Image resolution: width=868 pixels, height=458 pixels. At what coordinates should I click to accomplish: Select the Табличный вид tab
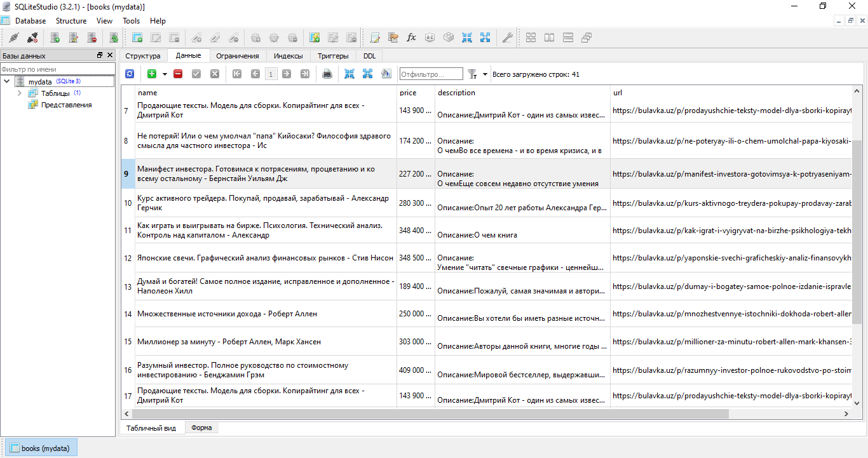[x=151, y=428]
